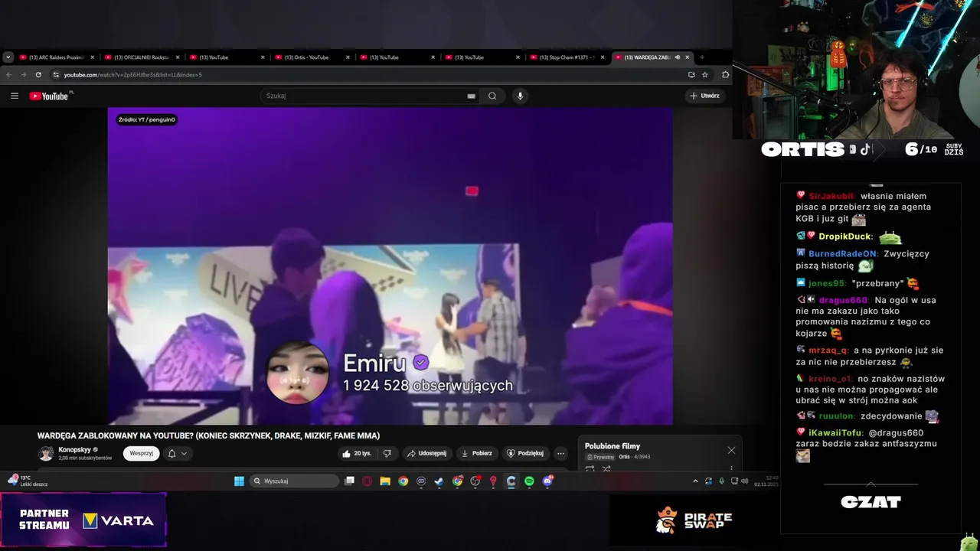Expand the CZAT chat panel arrow
Image resolution: width=980 pixels, height=551 pixels.
point(871,484)
